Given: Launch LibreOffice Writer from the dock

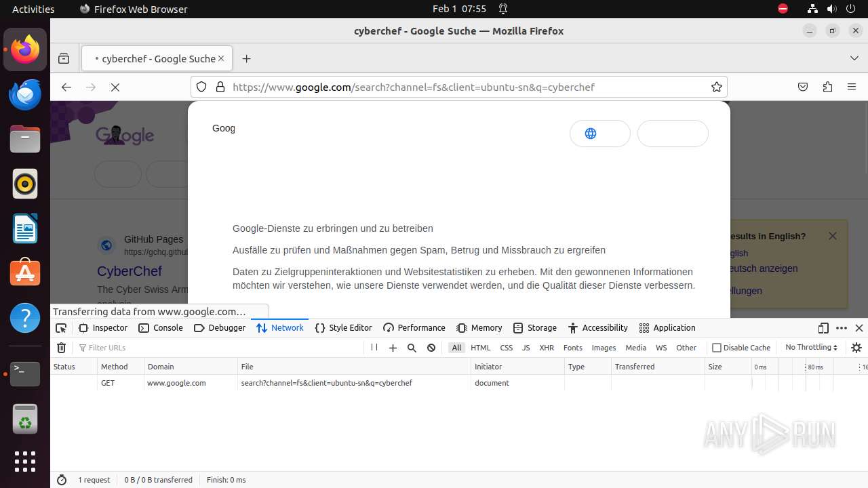Looking at the screenshot, I should pos(25,228).
